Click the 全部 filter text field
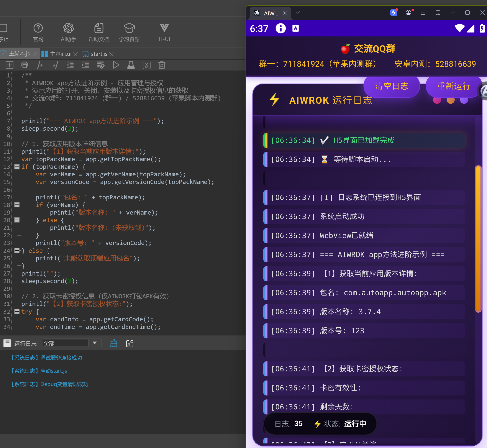The width and height of the screenshot is (487, 448). (66, 343)
